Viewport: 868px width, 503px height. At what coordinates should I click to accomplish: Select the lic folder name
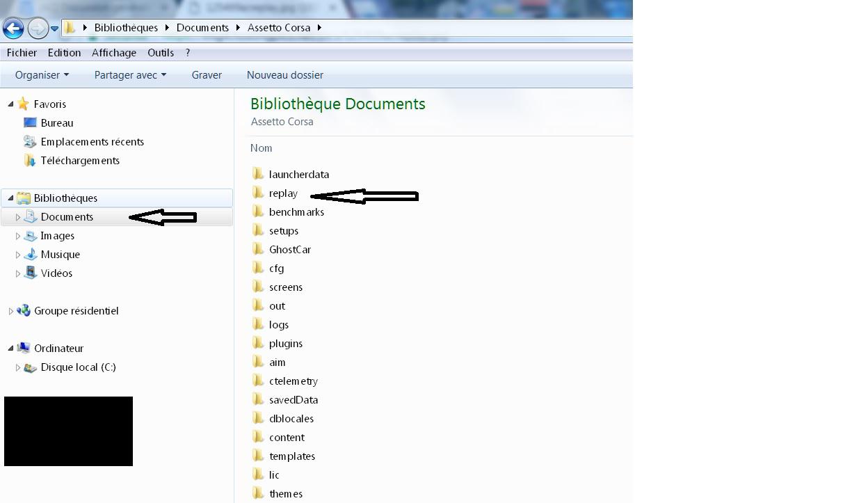(274, 475)
